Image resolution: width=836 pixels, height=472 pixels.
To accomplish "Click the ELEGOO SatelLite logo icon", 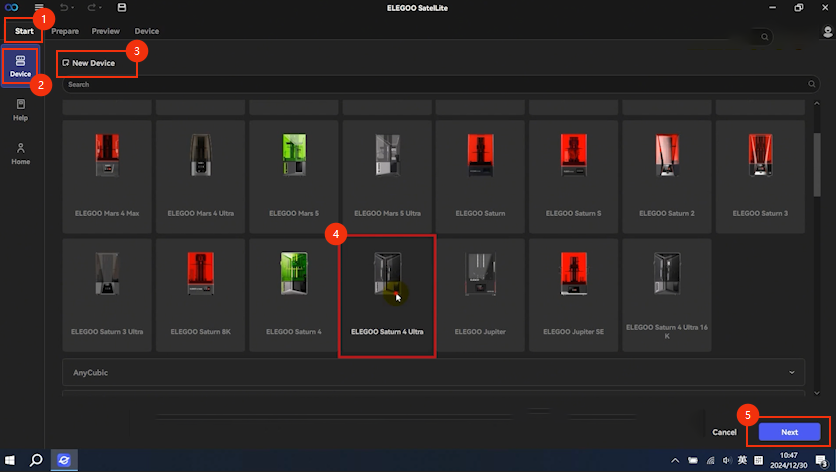I will point(11,7).
